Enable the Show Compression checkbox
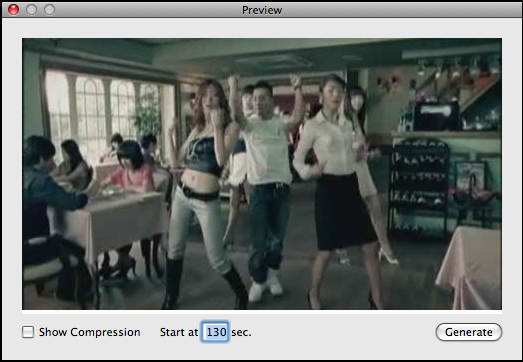Viewport: 523px width, 362px height. (28, 332)
